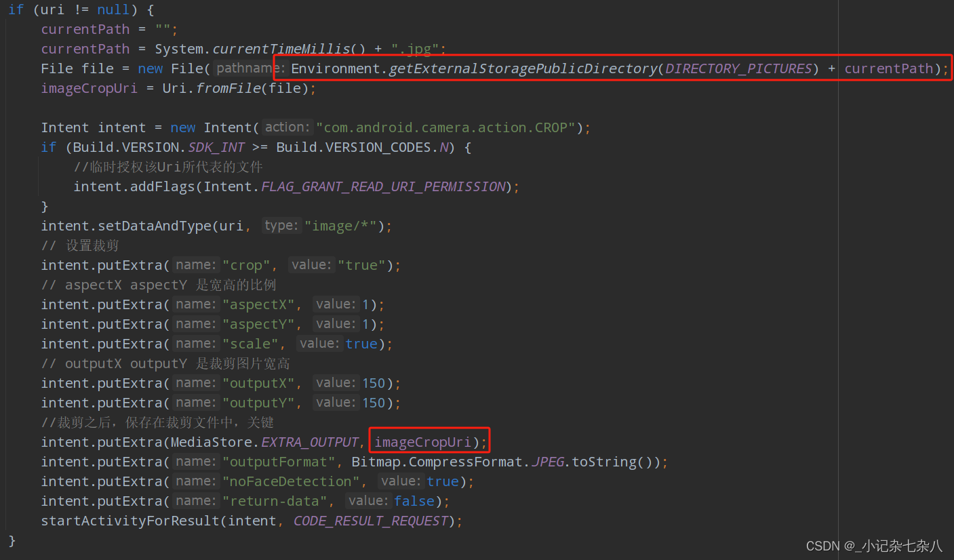Viewport: 954px width, 560px height.
Task: Click the SDK_INT field
Action: (x=216, y=147)
